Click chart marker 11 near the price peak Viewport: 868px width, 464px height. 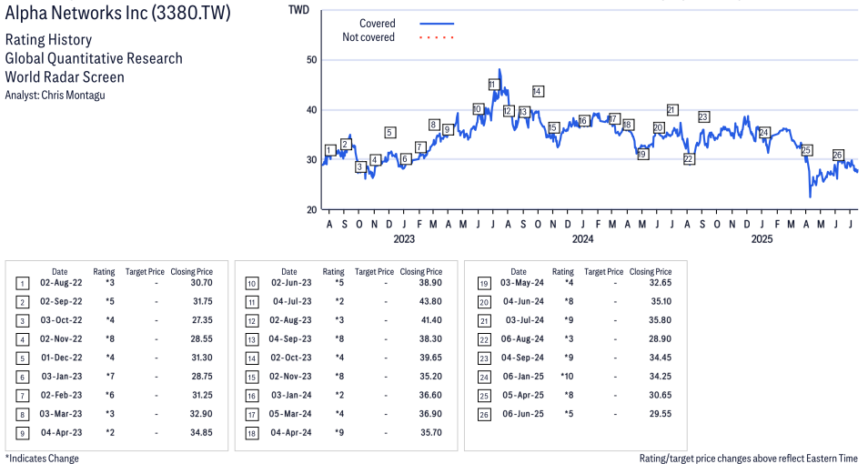494,85
